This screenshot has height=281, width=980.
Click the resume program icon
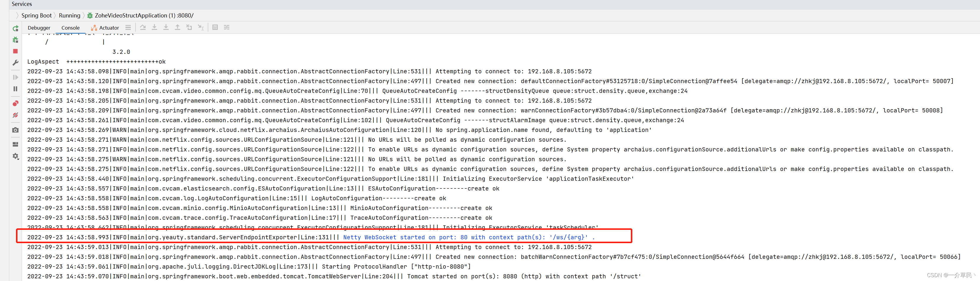tap(16, 77)
